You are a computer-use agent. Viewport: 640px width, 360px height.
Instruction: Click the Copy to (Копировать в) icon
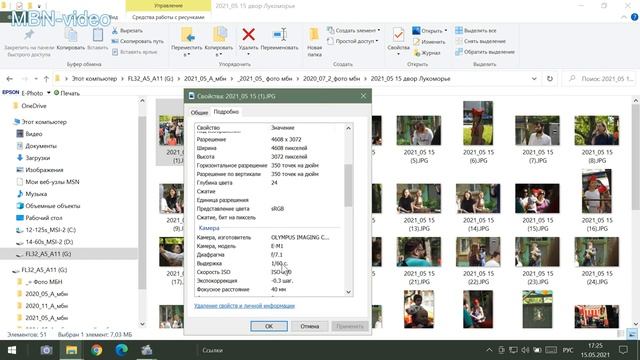(x=220, y=35)
